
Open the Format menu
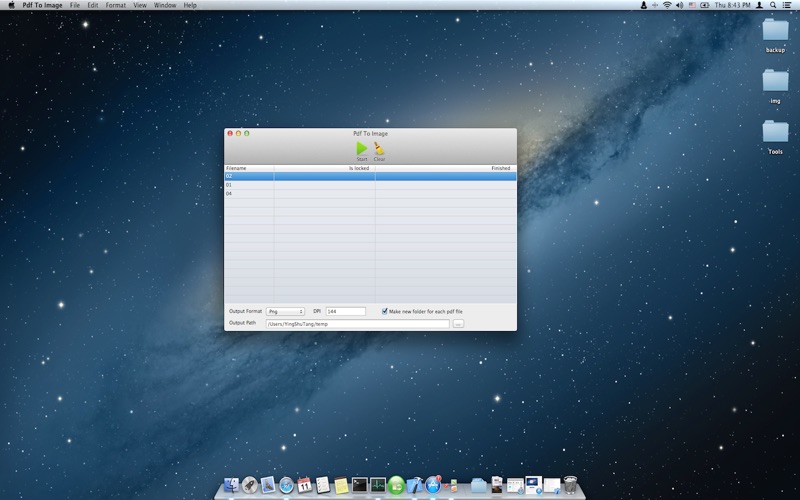(x=116, y=5)
